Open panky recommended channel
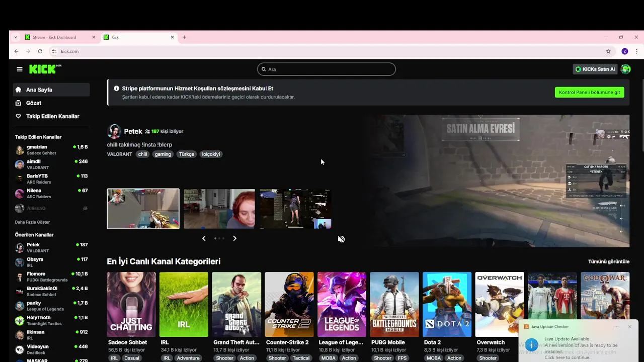Viewport: 644px width, 362px height. point(51,306)
